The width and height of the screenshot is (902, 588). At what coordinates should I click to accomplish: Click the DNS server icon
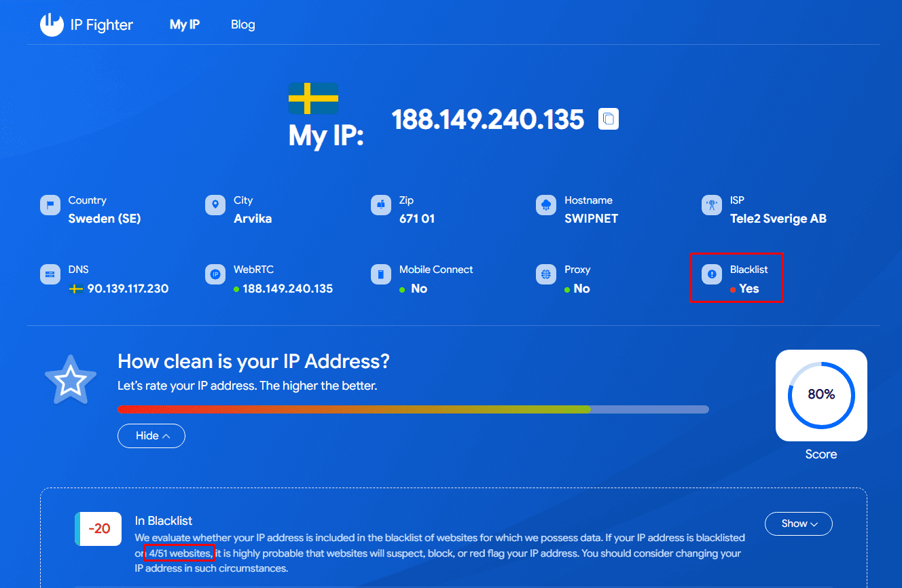coord(50,274)
